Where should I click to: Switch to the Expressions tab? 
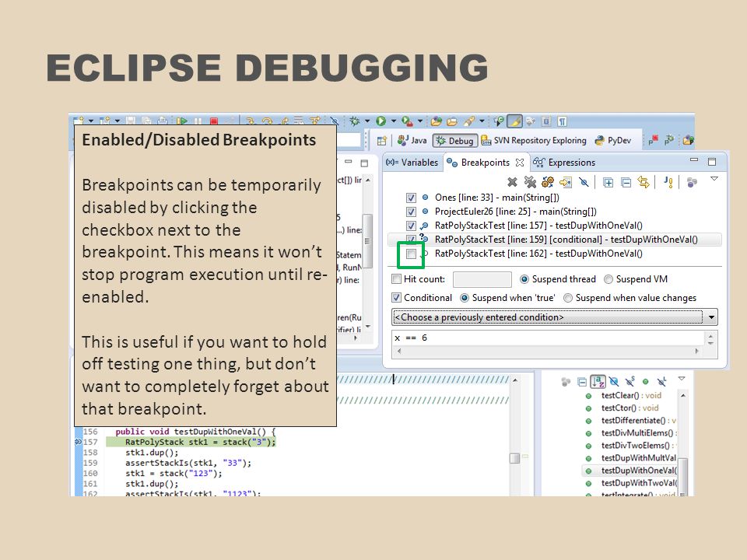tap(565, 163)
